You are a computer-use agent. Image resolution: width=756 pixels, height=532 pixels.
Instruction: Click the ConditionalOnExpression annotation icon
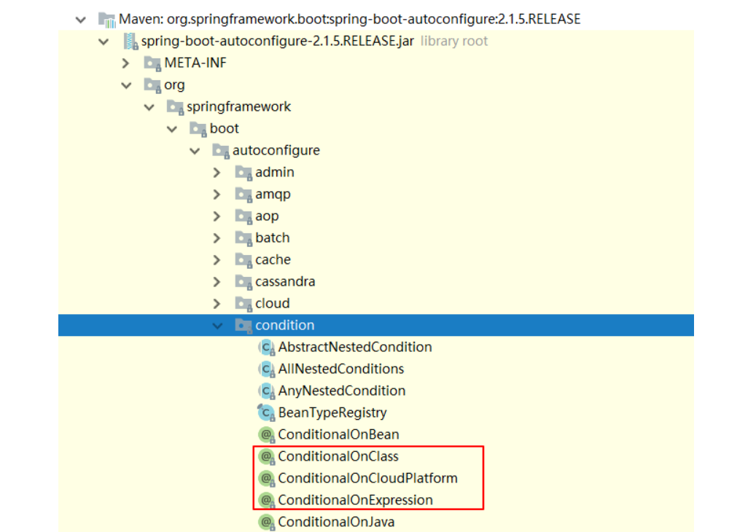point(266,500)
